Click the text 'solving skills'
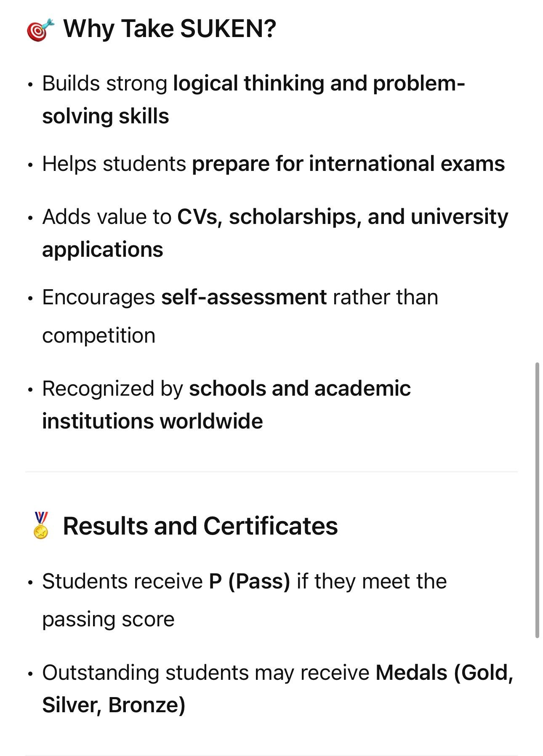 pyautogui.click(x=106, y=116)
